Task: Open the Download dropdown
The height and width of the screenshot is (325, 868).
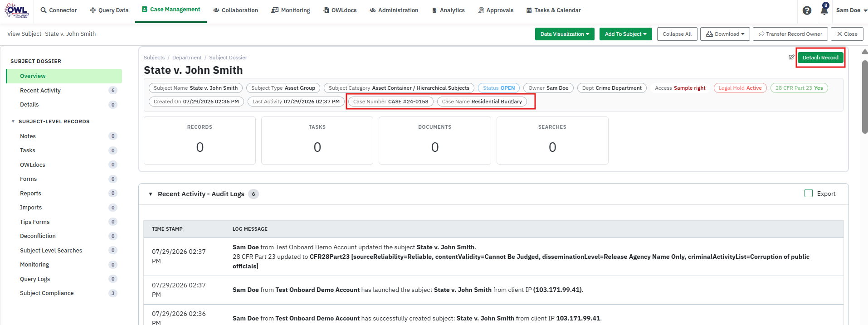Action: pyautogui.click(x=725, y=34)
